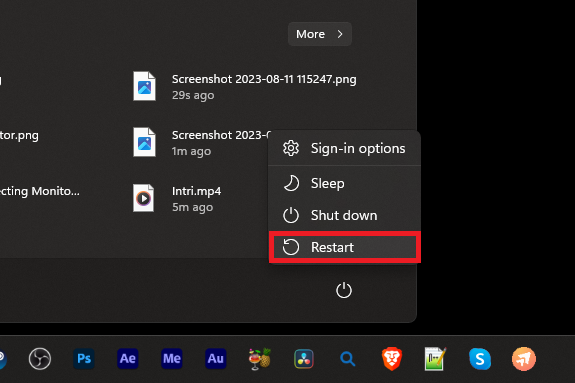Open DaVinci Resolve taskbar icon

coord(304,358)
